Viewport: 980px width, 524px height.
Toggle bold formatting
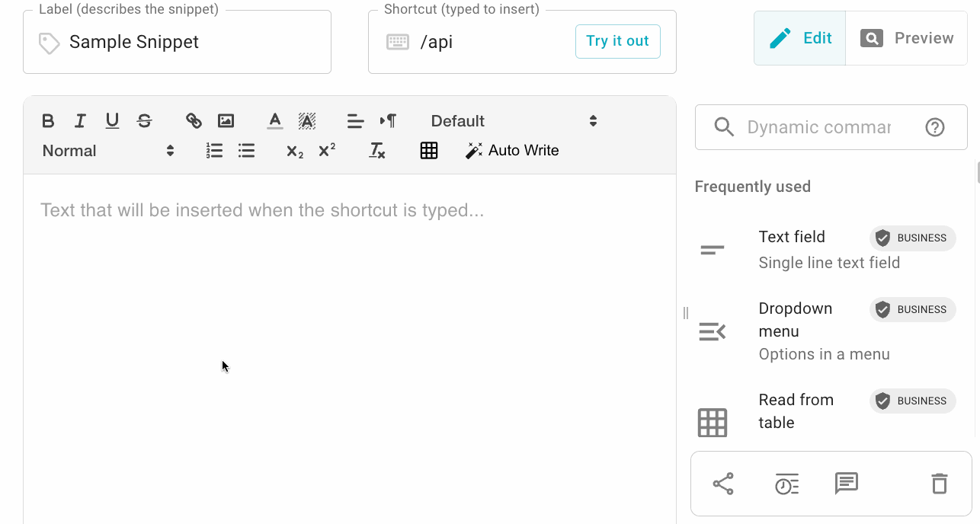point(48,121)
